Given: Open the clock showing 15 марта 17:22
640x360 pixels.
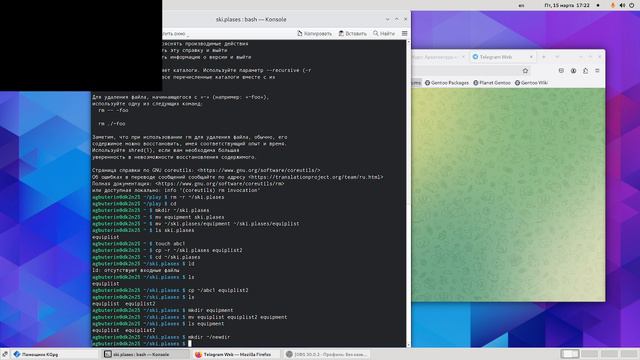Looking at the screenshot, I should pyautogui.click(x=567, y=5).
